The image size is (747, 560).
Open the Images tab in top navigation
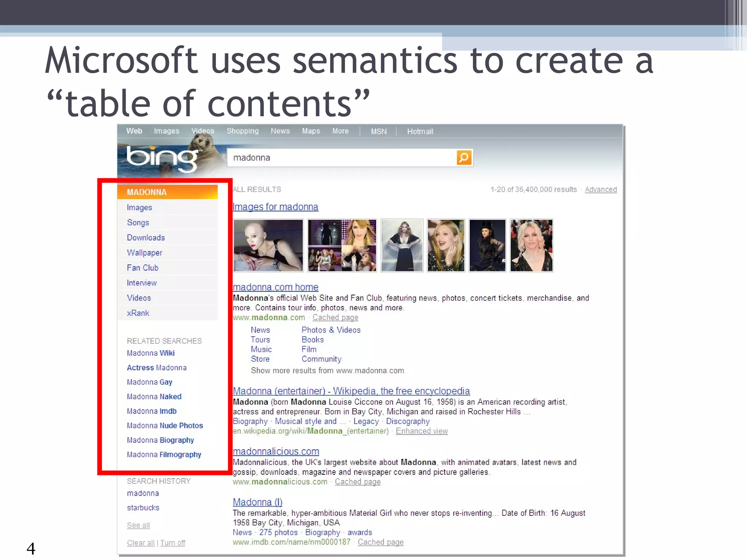coord(166,131)
